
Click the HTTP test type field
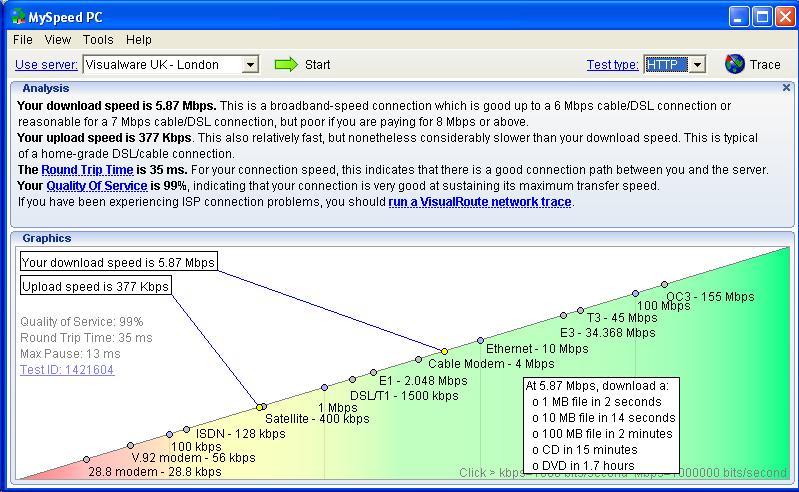(x=667, y=65)
